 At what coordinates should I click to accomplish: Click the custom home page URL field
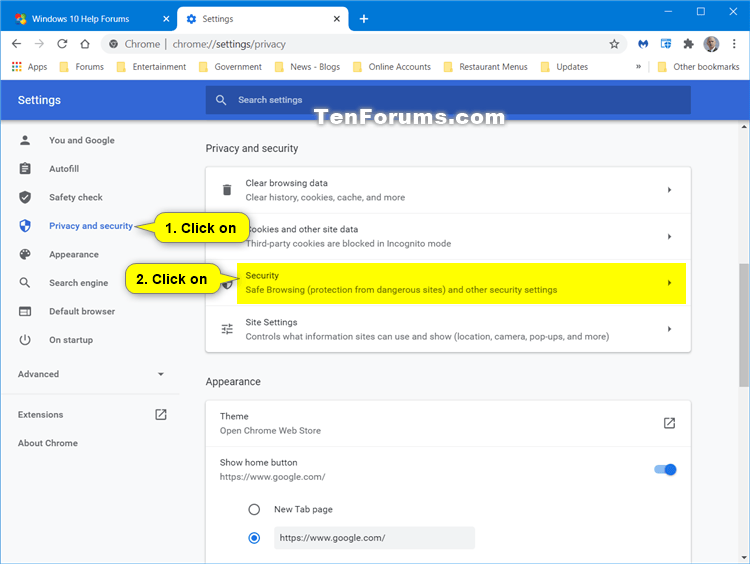[x=375, y=538]
